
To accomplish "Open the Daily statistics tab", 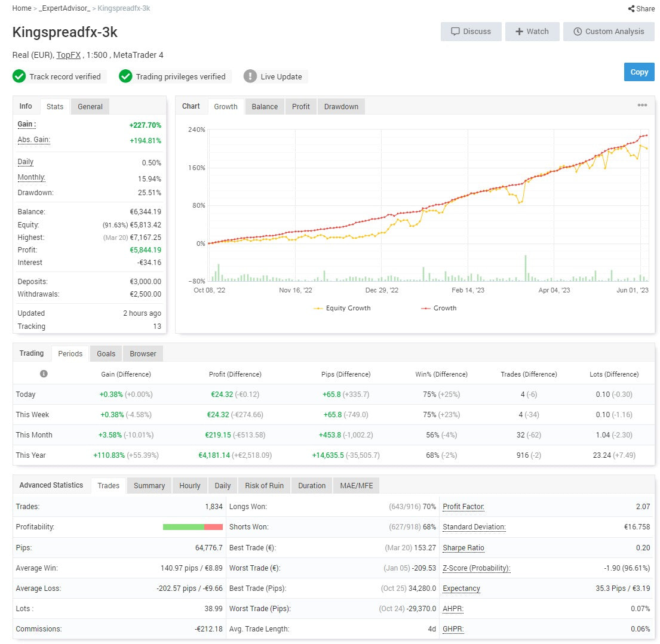I will coord(223,485).
